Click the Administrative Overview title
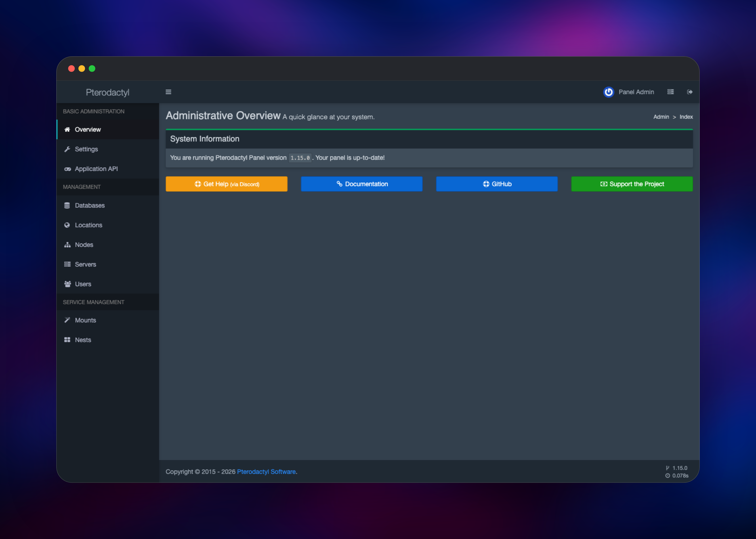Image resolution: width=756 pixels, height=539 pixels. click(x=223, y=115)
